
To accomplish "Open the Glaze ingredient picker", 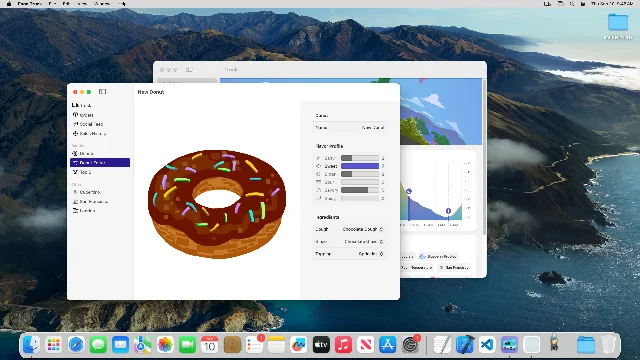I will tap(364, 242).
